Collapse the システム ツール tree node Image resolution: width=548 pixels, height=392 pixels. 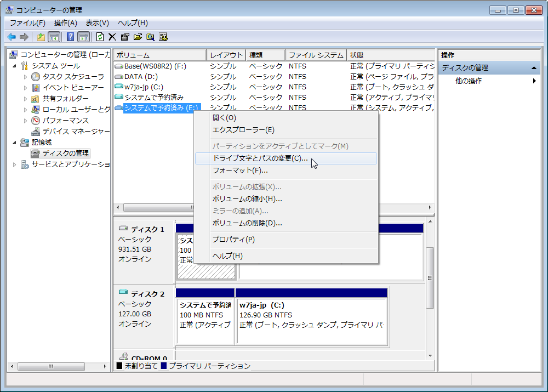[14, 66]
